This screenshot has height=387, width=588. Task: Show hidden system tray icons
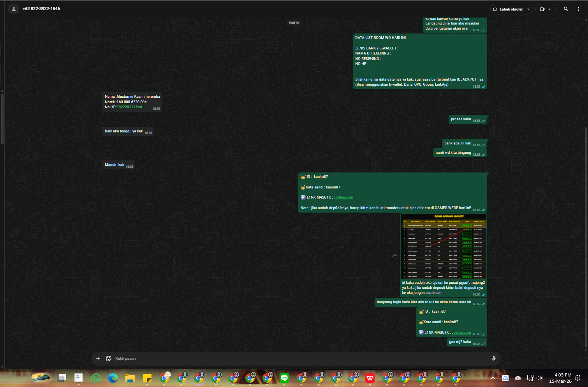493,378
